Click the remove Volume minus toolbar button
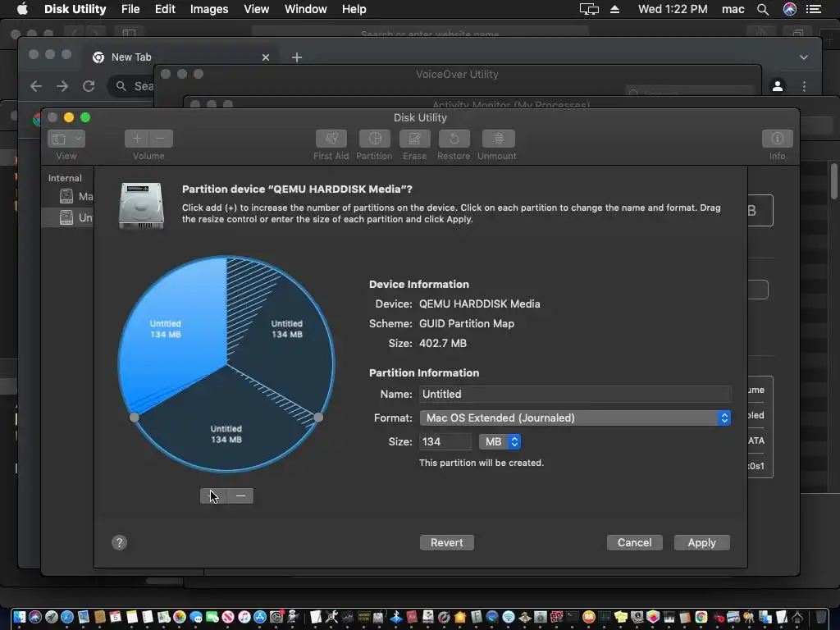Screen dimensions: 840x630 pyautogui.click(x=161, y=139)
